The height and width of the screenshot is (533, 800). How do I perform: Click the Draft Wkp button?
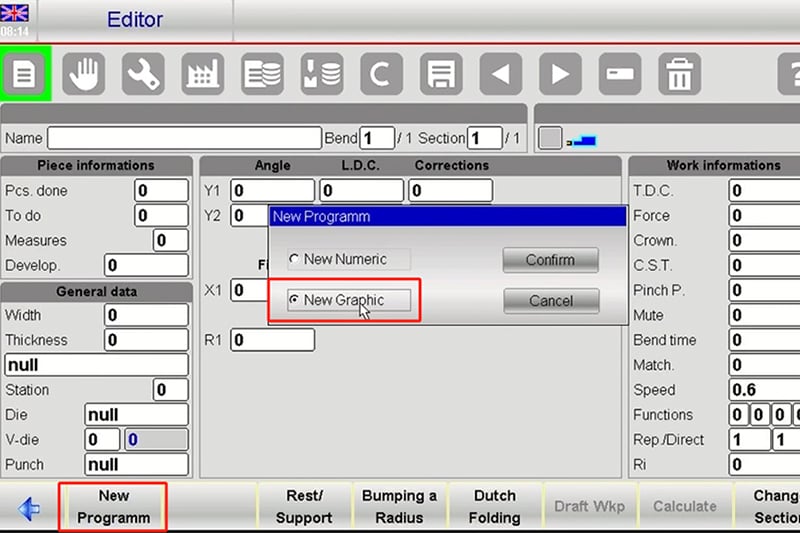[589, 506]
